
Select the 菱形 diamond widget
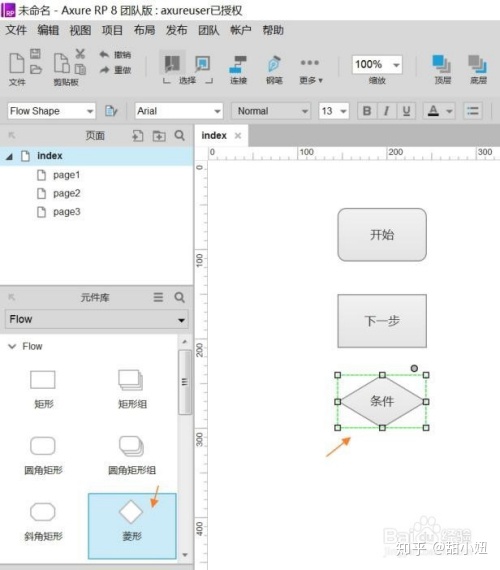point(132,526)
